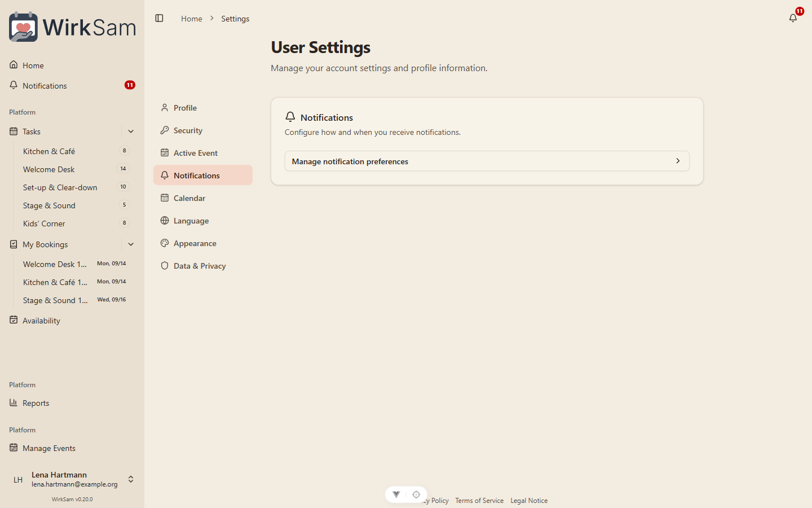Click the Profile person icon
Screen dimensions: 812x508
click(x=165, y=107)
